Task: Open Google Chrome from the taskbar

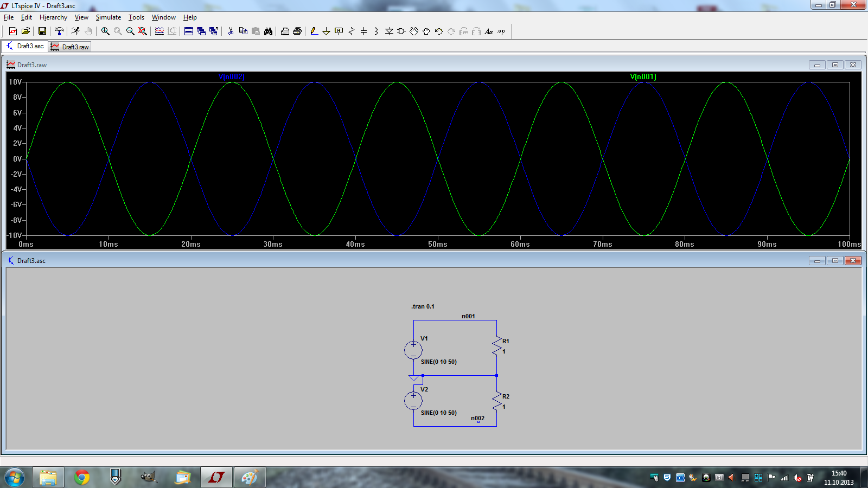Action: pos(82,478)
